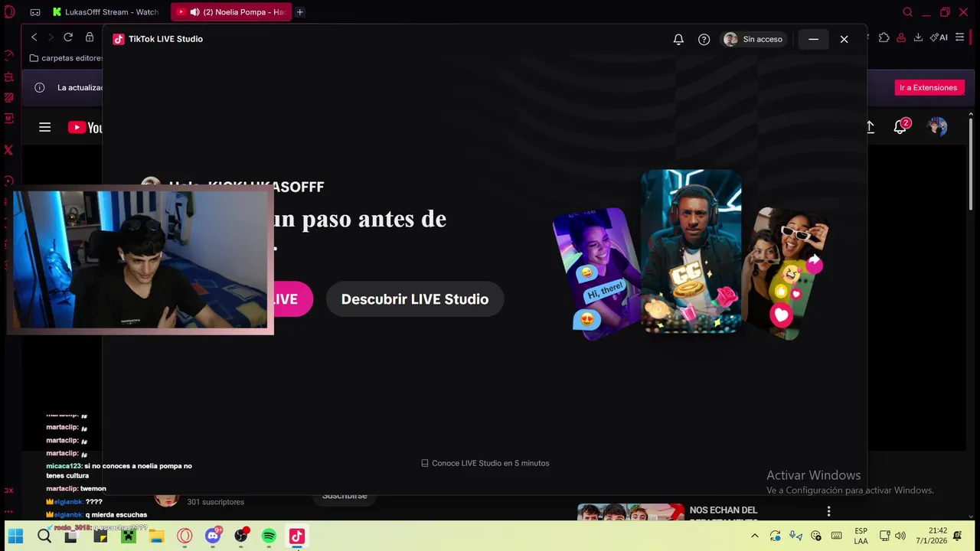Image resolution: width=980 pixels, height=551 pixels.
Task: Open the Windows Start menu
Action: click(15, 536)
